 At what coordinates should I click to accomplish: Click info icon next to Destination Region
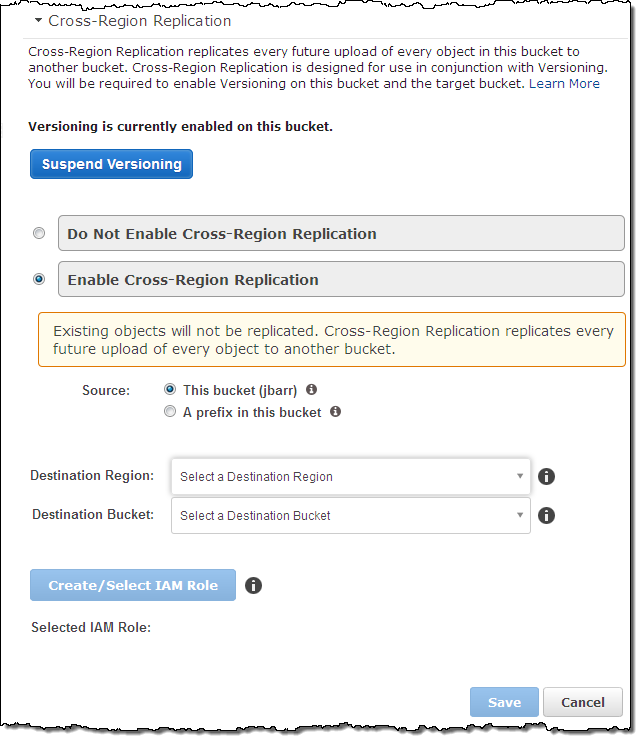pos(546,477)
